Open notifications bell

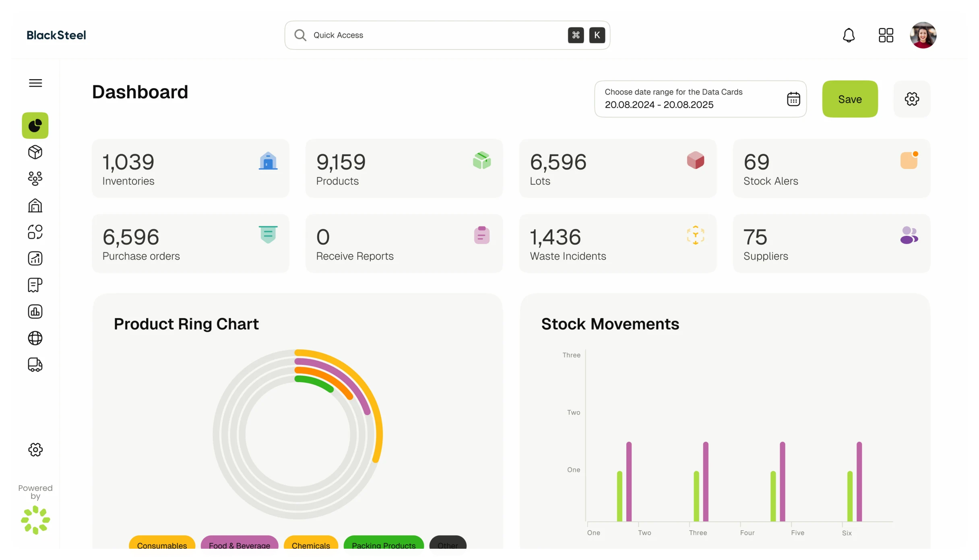[849, 35]
